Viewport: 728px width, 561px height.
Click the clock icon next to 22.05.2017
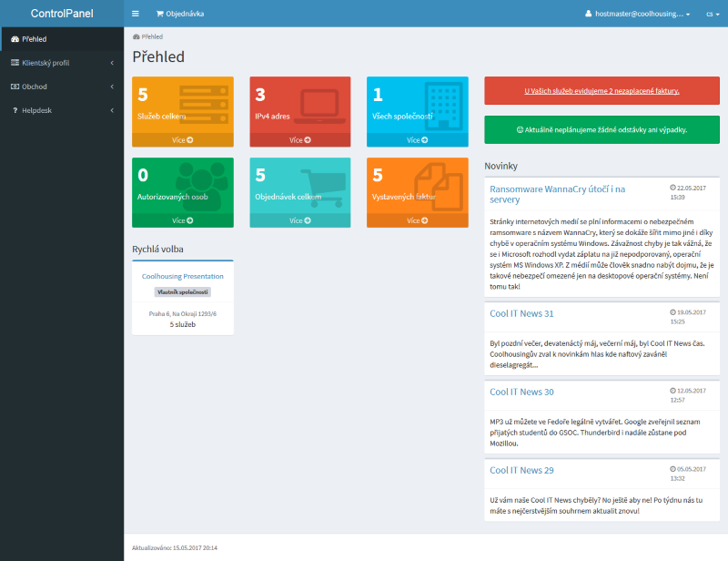point(672,188)
